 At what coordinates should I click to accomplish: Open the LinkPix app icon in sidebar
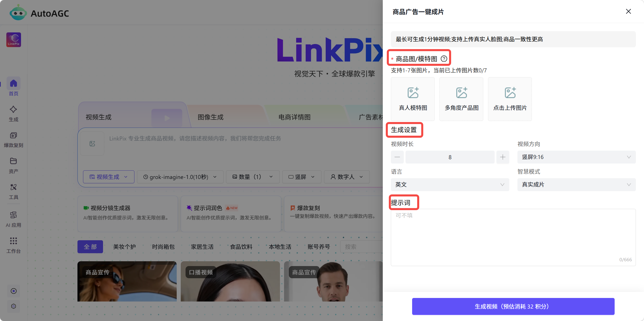[x=14, y=40]
